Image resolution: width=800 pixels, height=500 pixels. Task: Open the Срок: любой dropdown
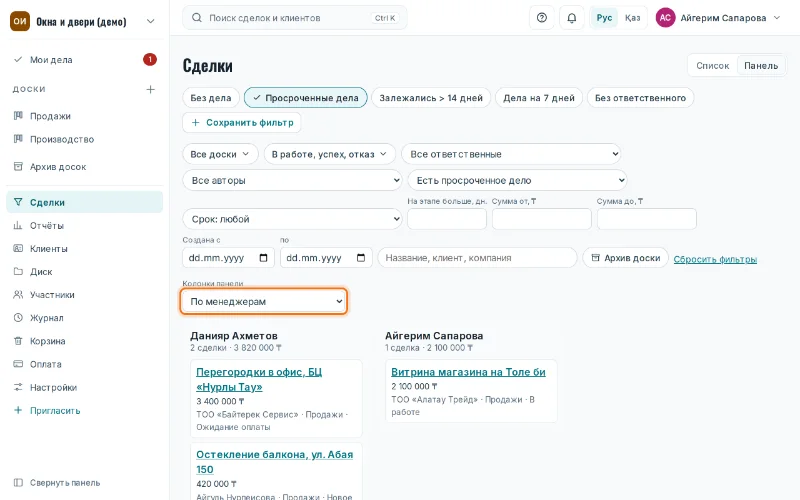292,219
